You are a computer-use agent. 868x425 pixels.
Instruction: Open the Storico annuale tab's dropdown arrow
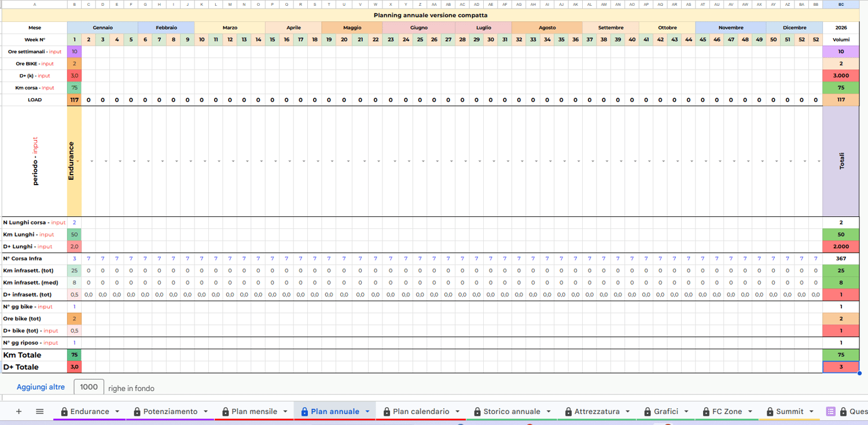tap(549, 412)
